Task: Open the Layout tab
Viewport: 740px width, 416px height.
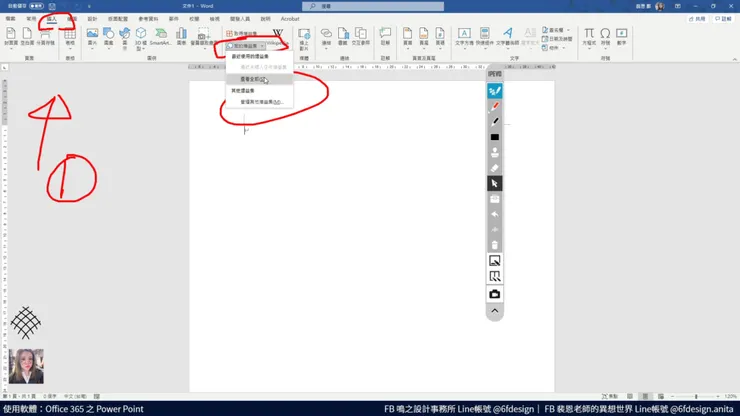Action: 118,19
